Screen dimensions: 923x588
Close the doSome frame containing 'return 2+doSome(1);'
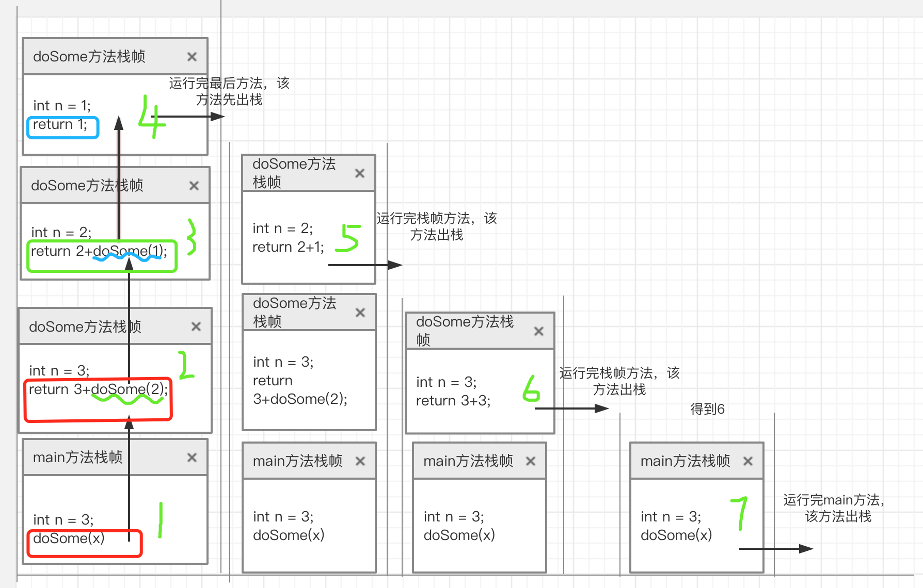(194, 186)
